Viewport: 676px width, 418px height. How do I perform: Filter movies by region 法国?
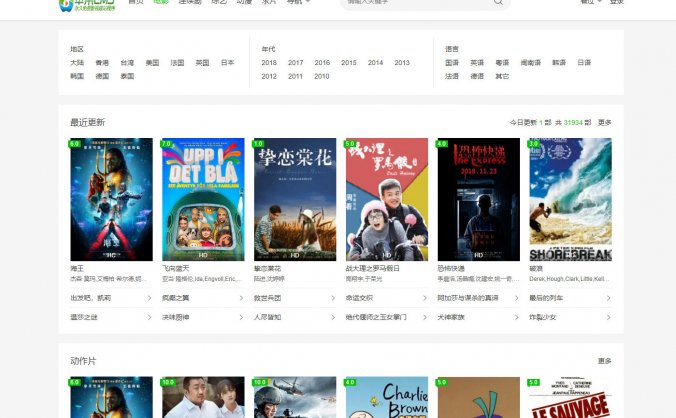point(177,62)
